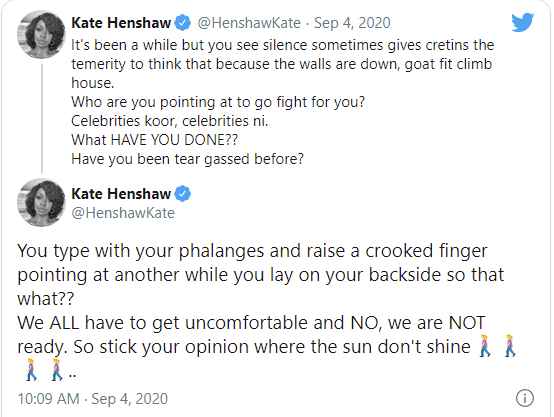554x417 pixels.
Task: Open the Kate Henshaw name on the main tweet
Action: coord(121,194)
